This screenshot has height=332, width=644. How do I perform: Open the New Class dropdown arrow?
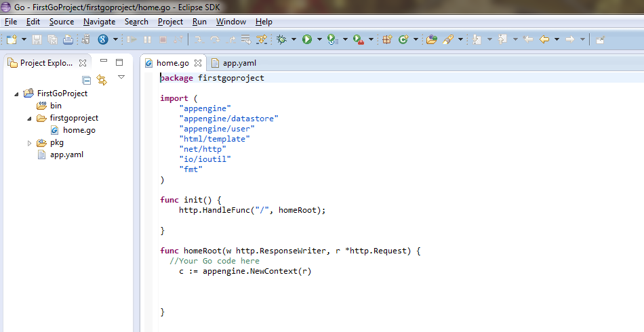(x=416, y=39)
